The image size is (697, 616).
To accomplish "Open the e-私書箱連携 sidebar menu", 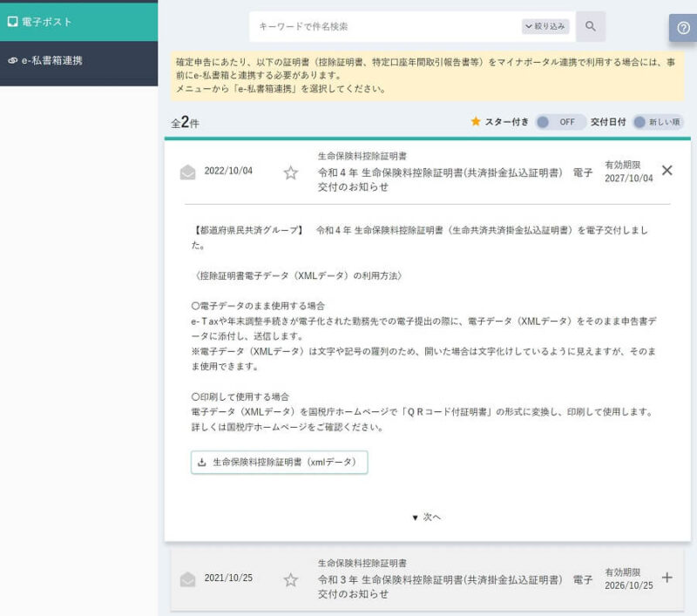I will click(x=78, y=60).
